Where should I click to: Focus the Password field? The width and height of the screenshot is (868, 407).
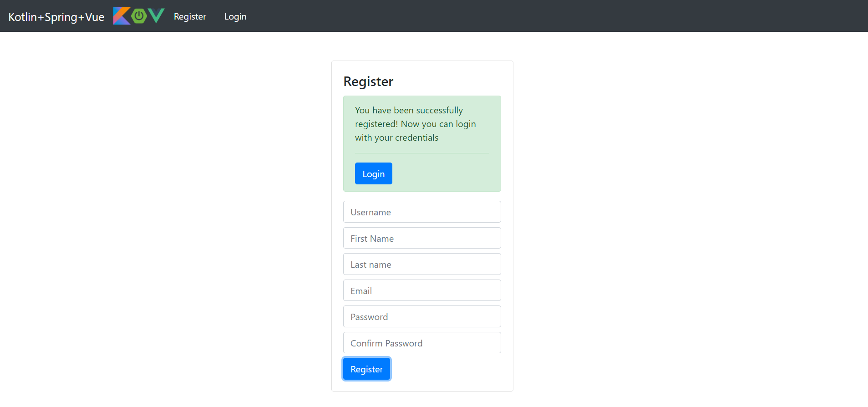(422, 317)
